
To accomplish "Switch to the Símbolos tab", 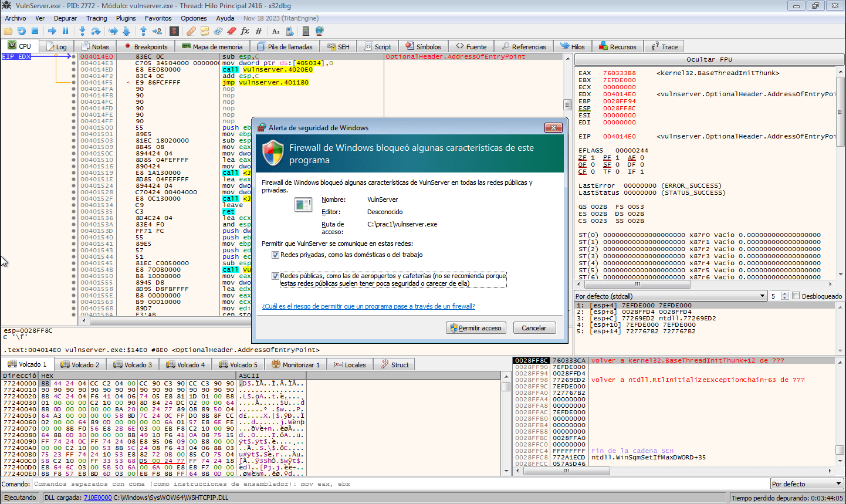I will pyautogui.click(x=422, y=47).
